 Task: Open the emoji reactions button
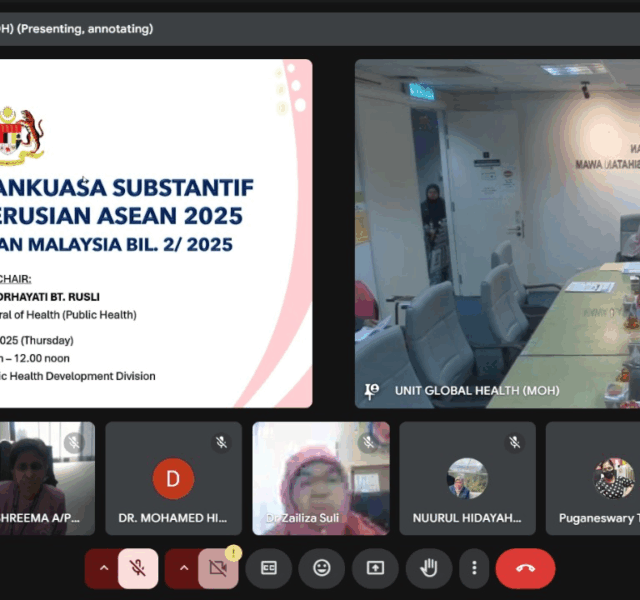tap(322, 568)
